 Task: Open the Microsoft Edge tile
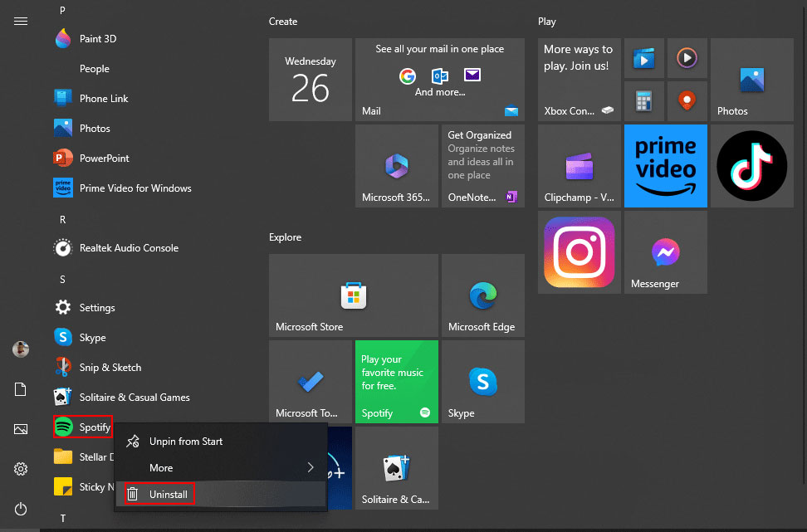tap(482, 296)
